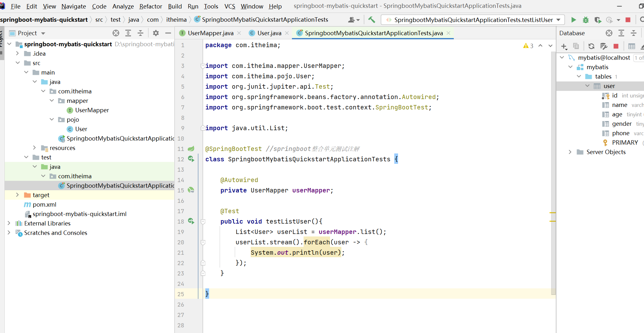Jump to the warnings using the 3 warnings indicator
Screen dimensions: 644x333
[528, 46]
